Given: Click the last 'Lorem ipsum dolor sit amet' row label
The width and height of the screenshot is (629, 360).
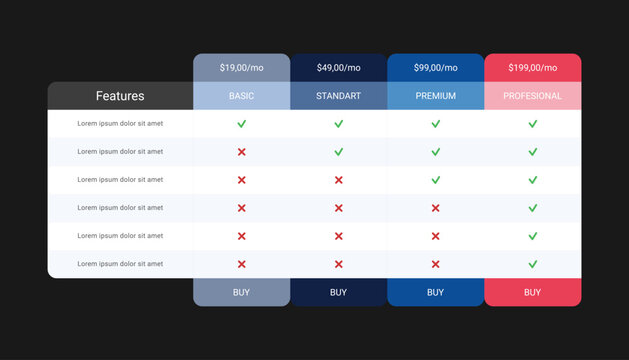Looking at the screenshot, I should coord(120,264).
